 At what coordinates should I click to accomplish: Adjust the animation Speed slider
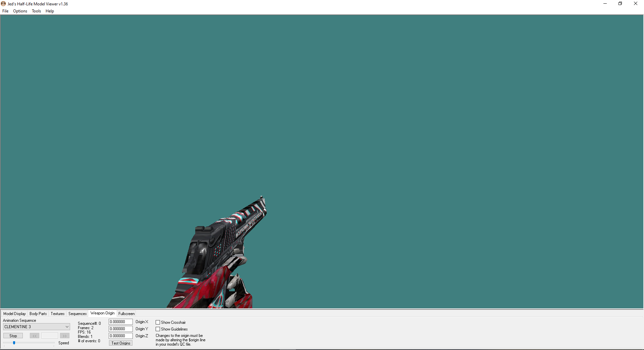(x=14, y=343)
